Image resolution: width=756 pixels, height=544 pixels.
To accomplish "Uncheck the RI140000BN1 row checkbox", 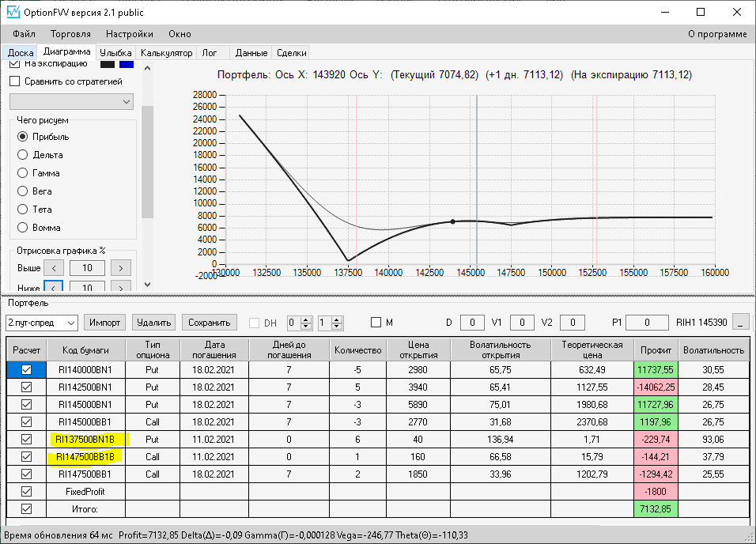I will (x=27, y=370).
